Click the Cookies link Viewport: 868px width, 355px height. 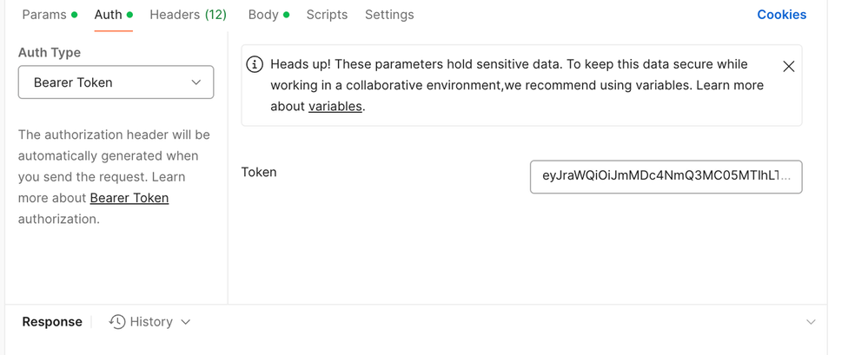click(x=781, y=15)
